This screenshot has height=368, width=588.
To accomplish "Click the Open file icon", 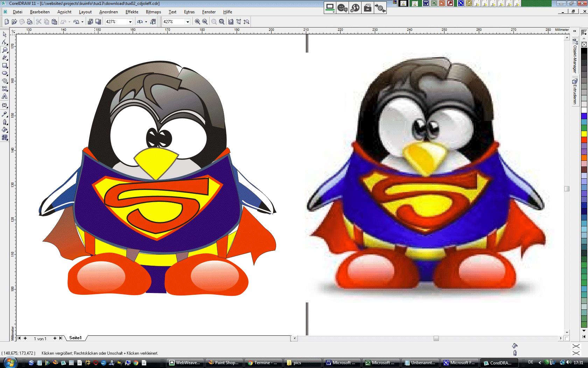I will 14,22.
